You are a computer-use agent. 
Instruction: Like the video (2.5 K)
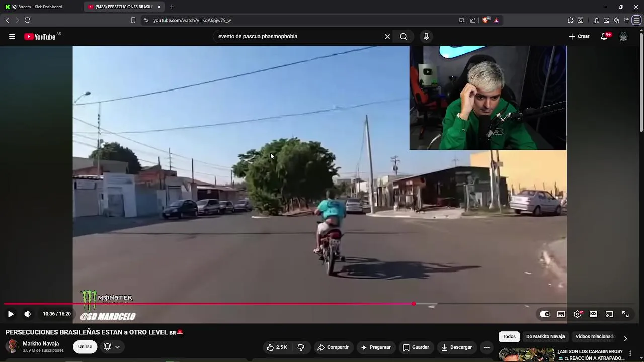pos(276,347)
